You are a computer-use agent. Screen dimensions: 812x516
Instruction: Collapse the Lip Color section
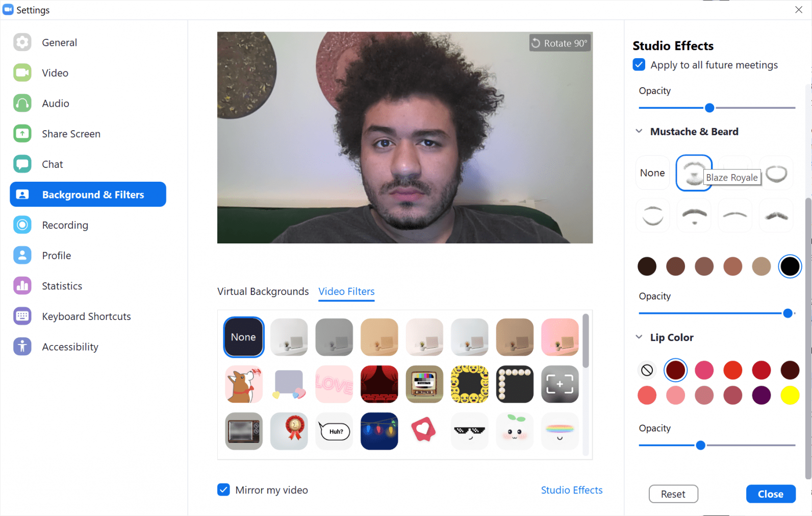point(639,337)
